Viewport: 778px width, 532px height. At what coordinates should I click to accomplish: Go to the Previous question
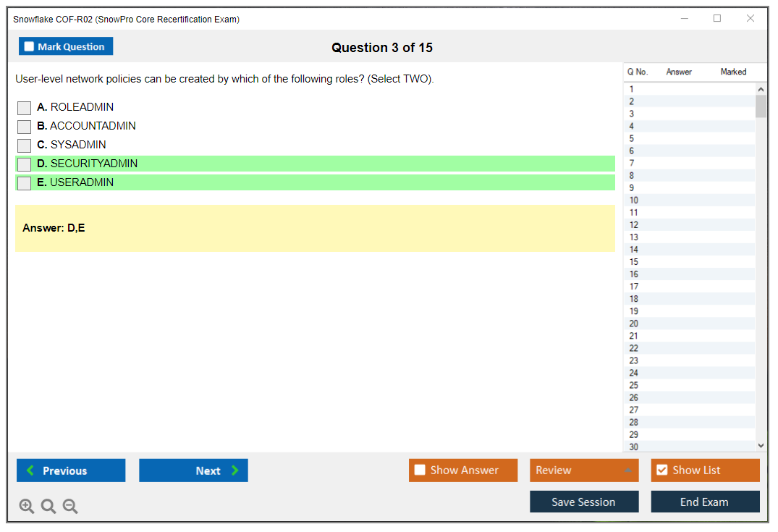(71, 470)
